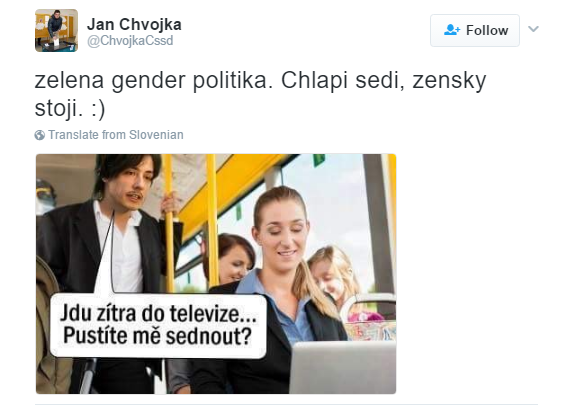The width and height of the screenshot is (573, 405).
Task: Open Jan Chvojka's profile avatar
Action: (x=56, y=30)
